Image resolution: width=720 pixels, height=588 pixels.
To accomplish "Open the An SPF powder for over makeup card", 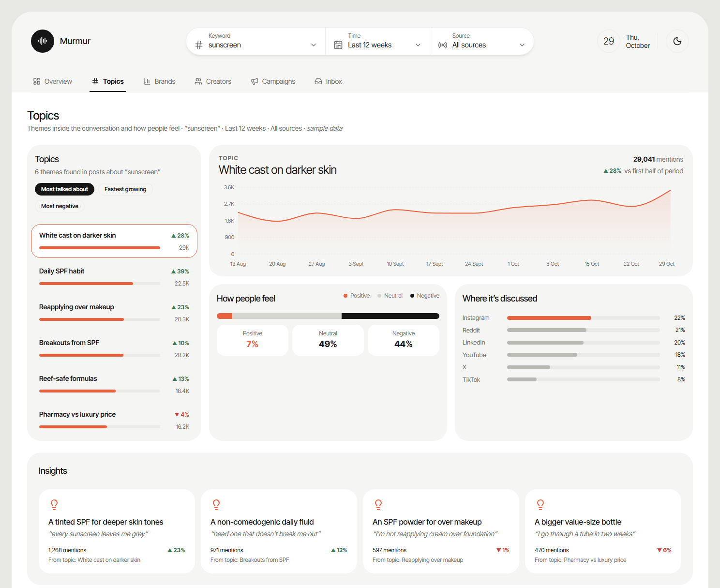I will [441, 531].
